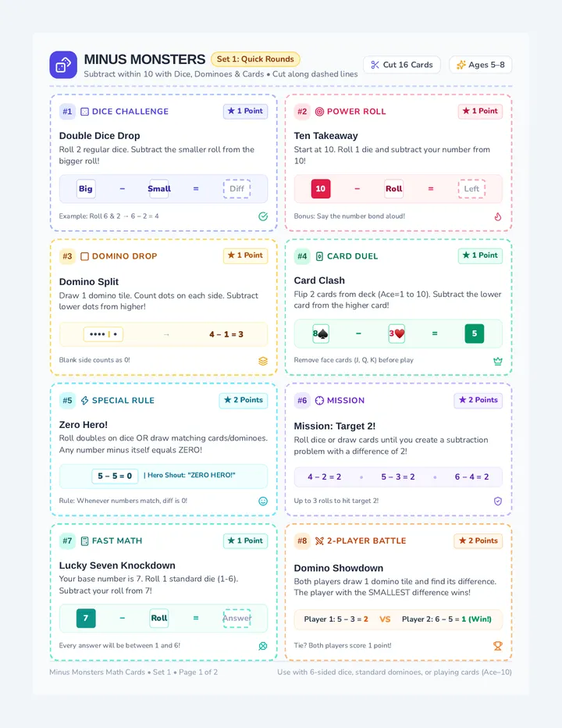Click the 2 Points badge on SPECIAL RULE
This screenshot has height=728, width=562.
coord(244,400)
